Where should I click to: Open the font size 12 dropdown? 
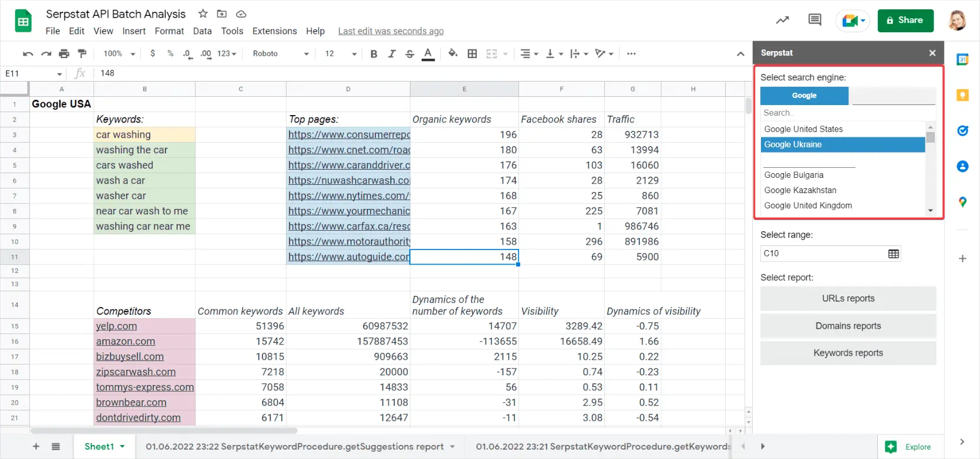[x=341, y=54]
